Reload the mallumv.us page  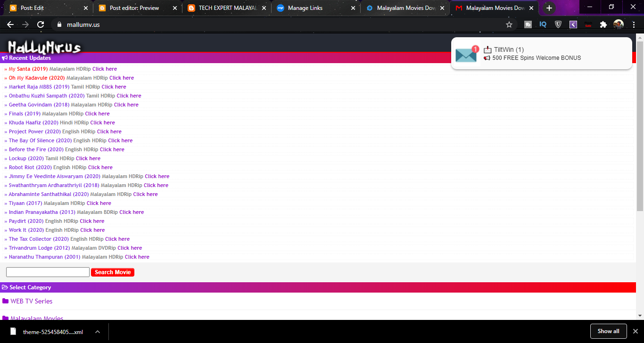point(41,24)
